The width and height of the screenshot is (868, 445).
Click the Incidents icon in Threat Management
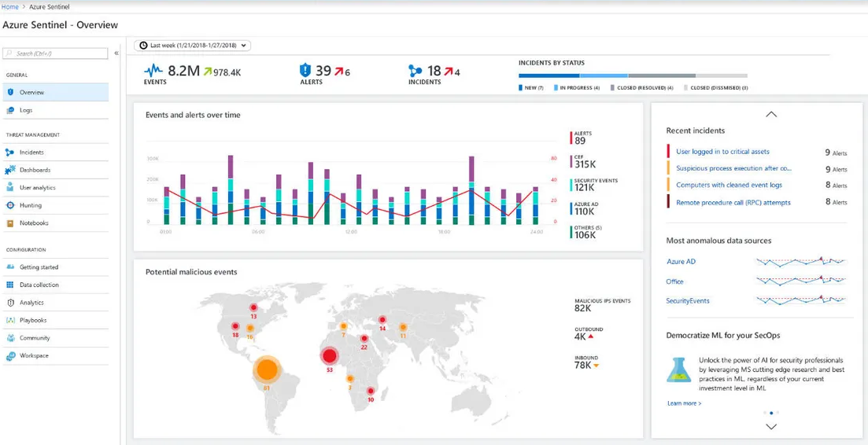(x=10, y=152)
